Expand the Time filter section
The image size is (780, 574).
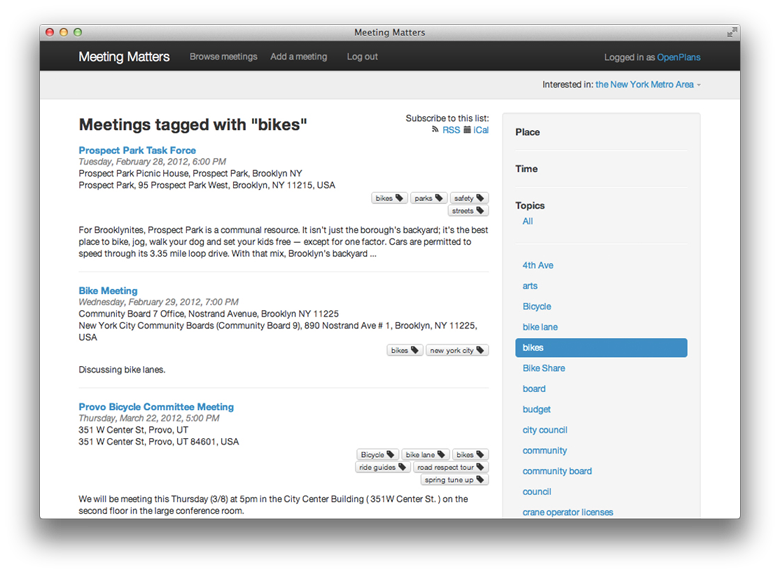pyautogui.click(x=526, y=169)
